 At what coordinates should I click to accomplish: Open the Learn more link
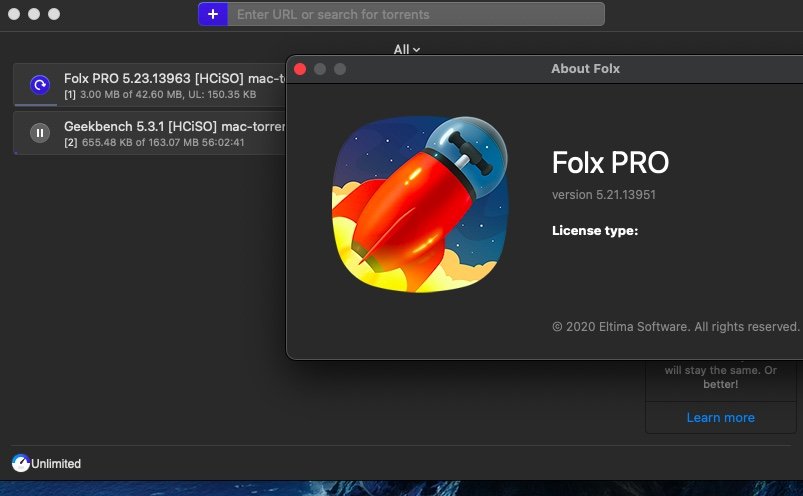pos(721,418)
